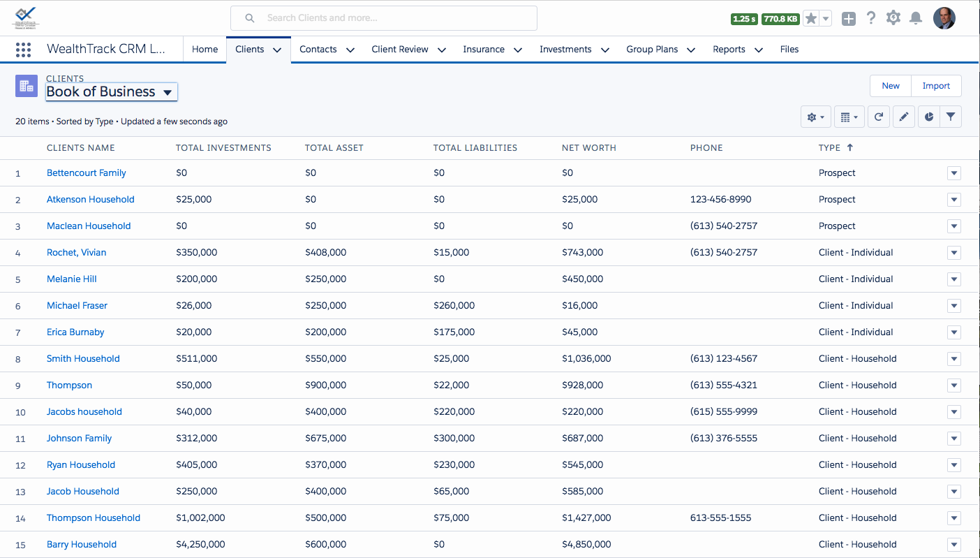
Task: Expand the Reports tab dropdown chevron
Action: (758, 50)
